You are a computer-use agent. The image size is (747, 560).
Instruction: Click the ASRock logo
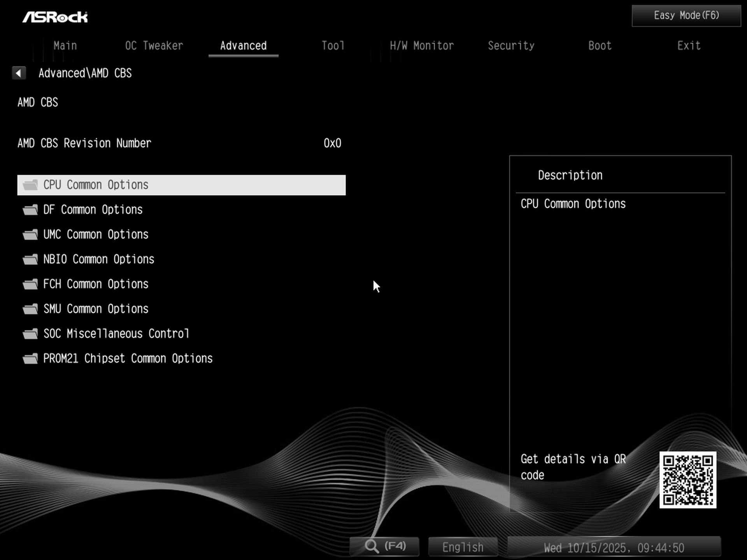[56, 16]
